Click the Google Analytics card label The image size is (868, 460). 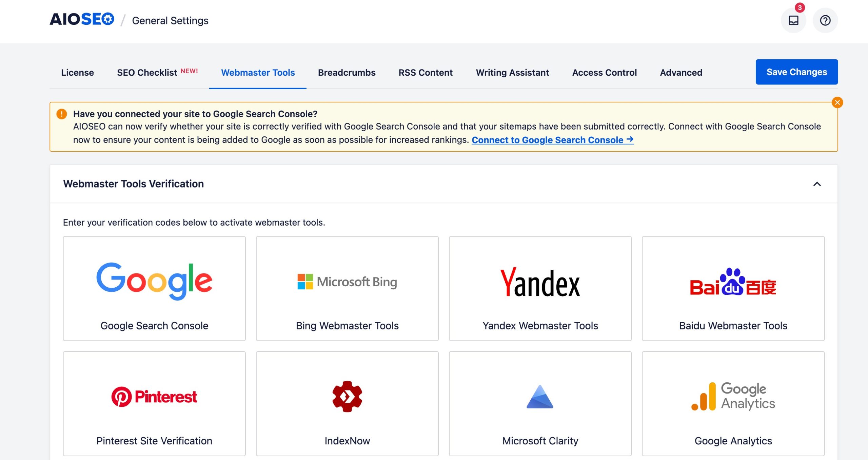pos(733,441)
